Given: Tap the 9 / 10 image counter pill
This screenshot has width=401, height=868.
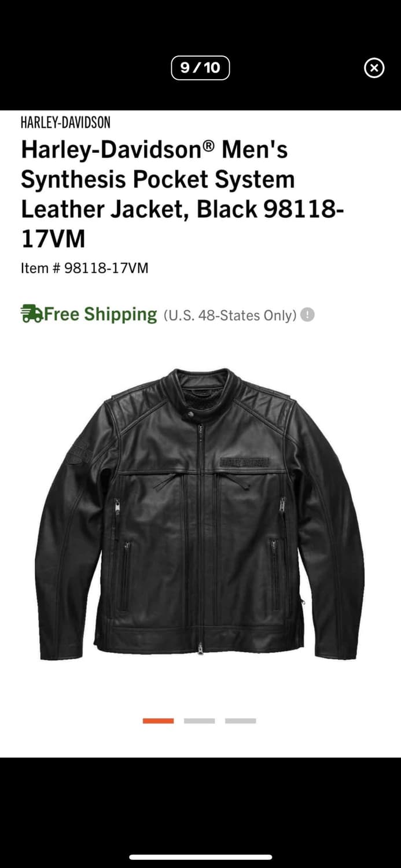Looking at the screenshot, I should click(200, 68).
